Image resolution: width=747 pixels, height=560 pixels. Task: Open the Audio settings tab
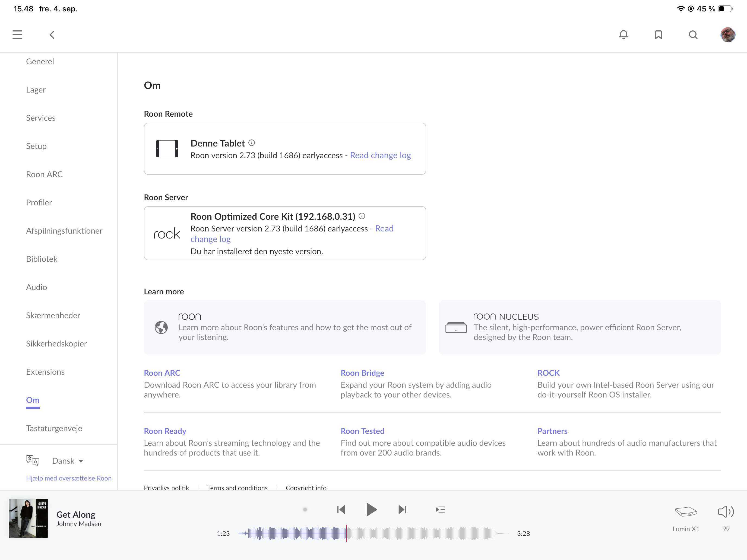tap(36, 287)
